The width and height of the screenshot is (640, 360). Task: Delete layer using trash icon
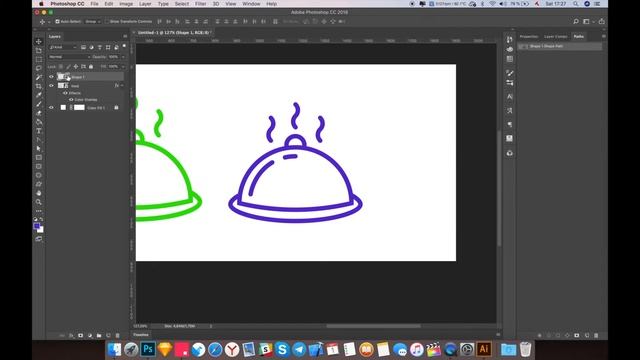click(x=118, y=336)
